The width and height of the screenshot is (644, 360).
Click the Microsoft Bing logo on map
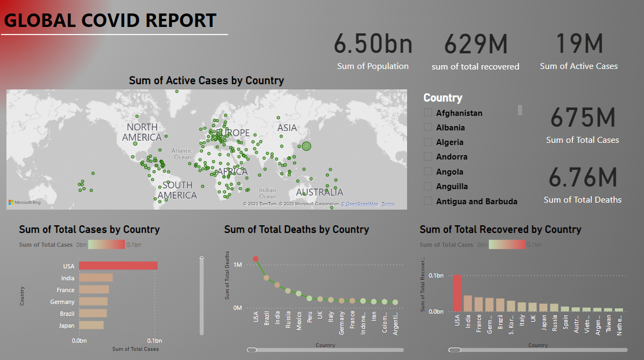[24, 203]
